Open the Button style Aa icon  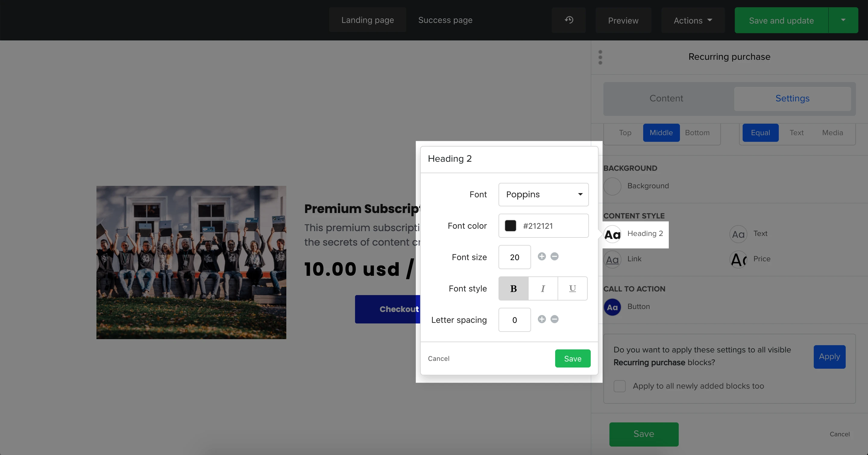click(x=612, y=307)
